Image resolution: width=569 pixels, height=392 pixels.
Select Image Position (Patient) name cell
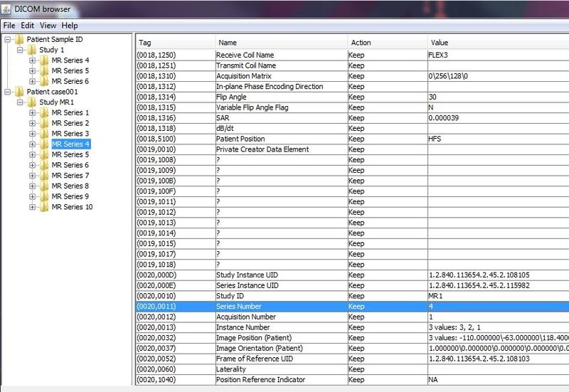281,338
